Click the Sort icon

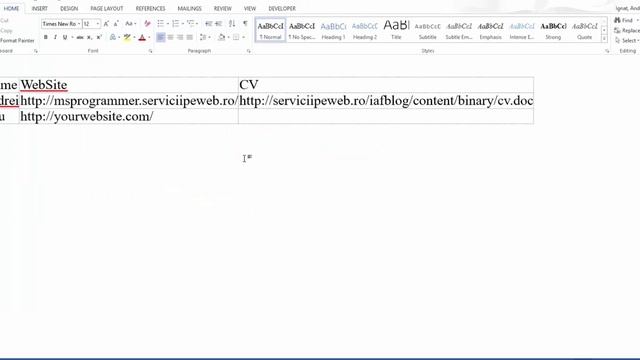232,24
